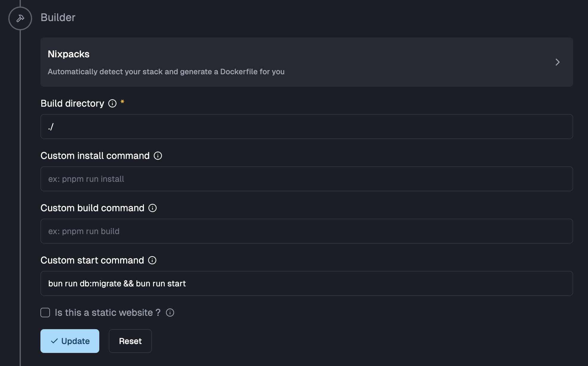Expand builder options with the Nixpacks chevron
This screenshot has height=366, width=588.
pos(557,62)
